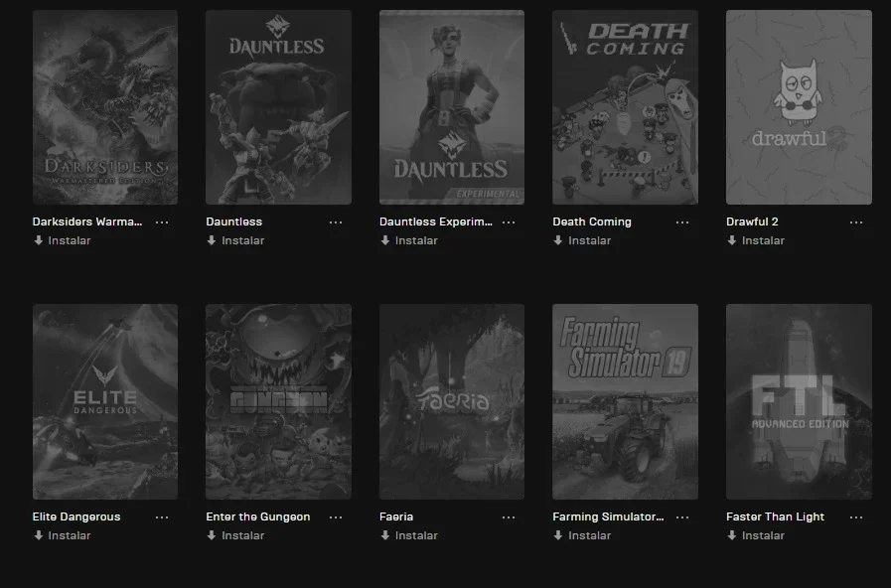
Task: Open the options dots next to Faeria
Action: click(509, 517)
